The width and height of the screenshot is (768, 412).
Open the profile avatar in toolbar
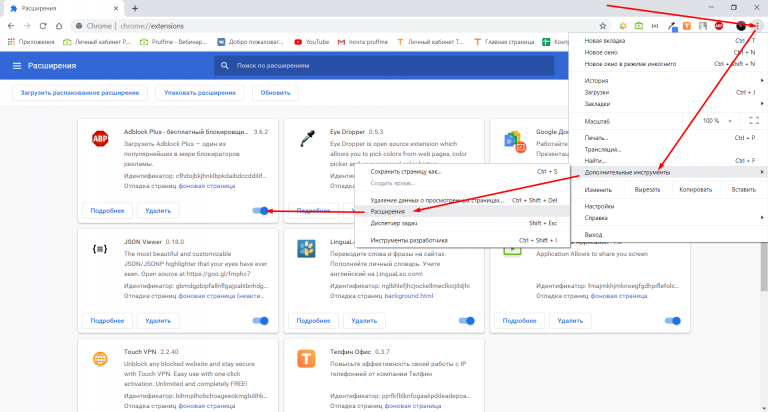coord(741,26)
